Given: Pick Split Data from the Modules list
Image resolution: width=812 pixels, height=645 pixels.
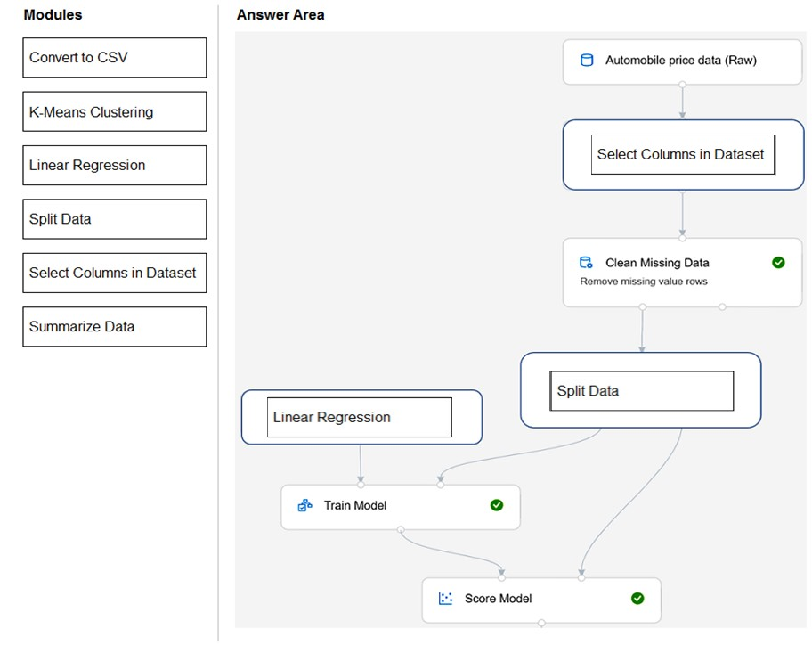Looking at the screenshot, I should pyautogui.click(x=115, y=219).
